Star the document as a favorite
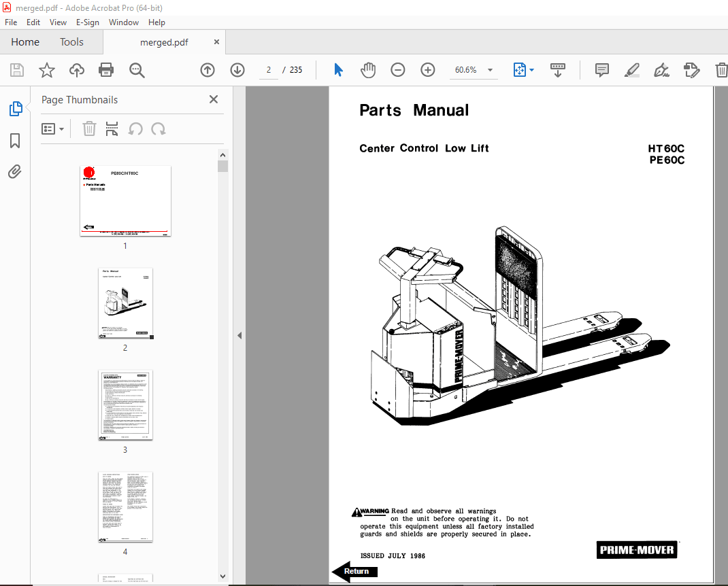728x586 pixels. tap(46, 69)
